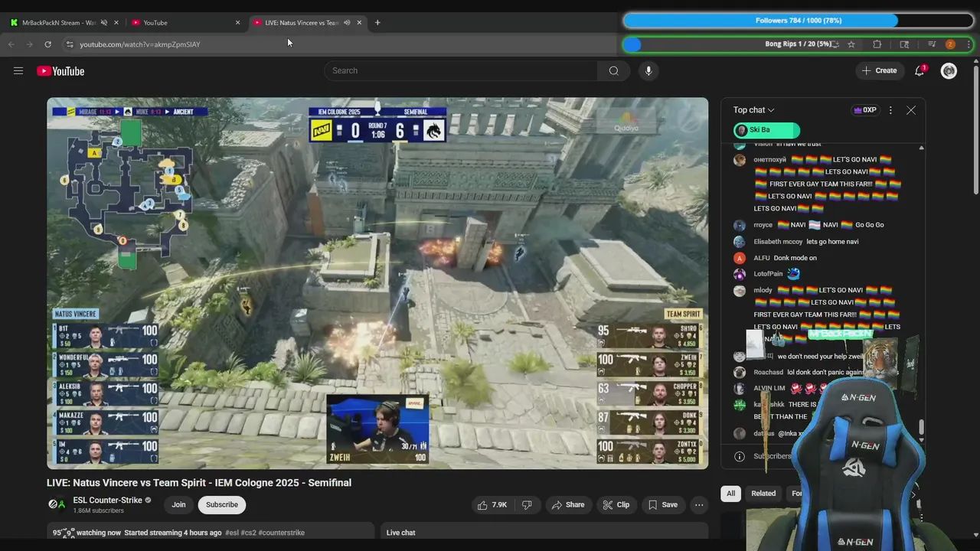Click the Followers 784 / 1000 progress bar
This screenshot has height=551, width=980.
[x=799, y=21]
